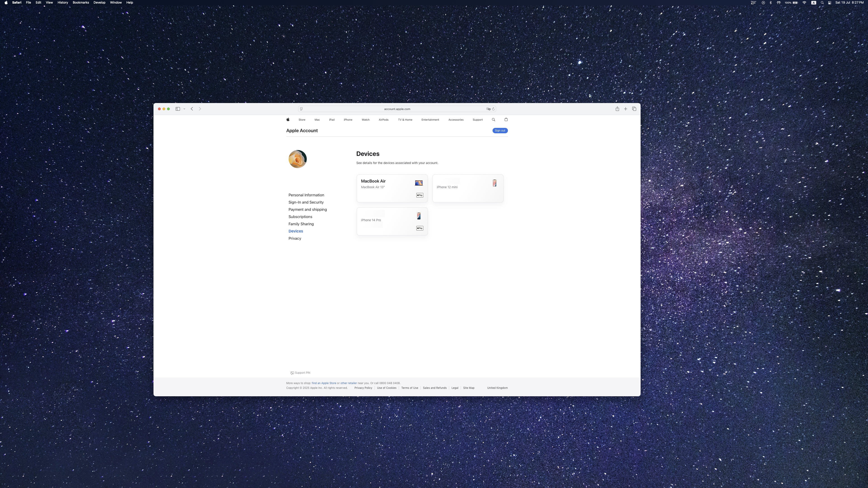This screenshot has height=488, width=868.
Task: Open the Terms of Use footer link
Action: pos(410,388)
